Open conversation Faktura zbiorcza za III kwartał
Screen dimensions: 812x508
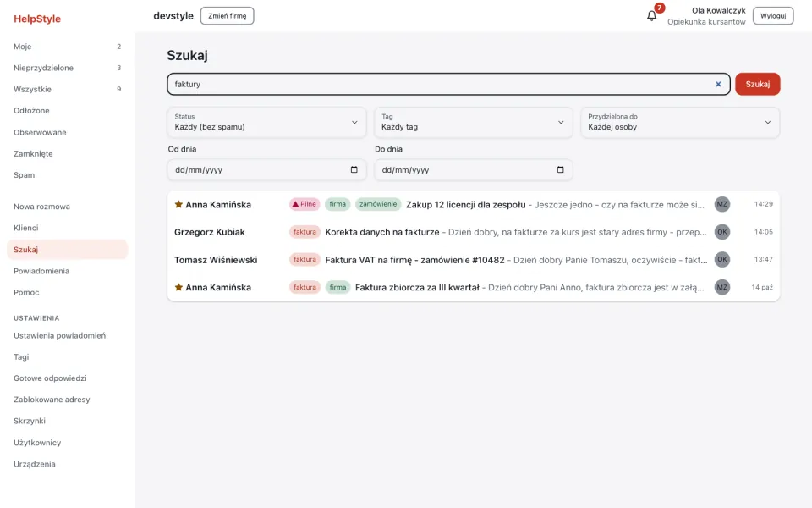(474, 287)
